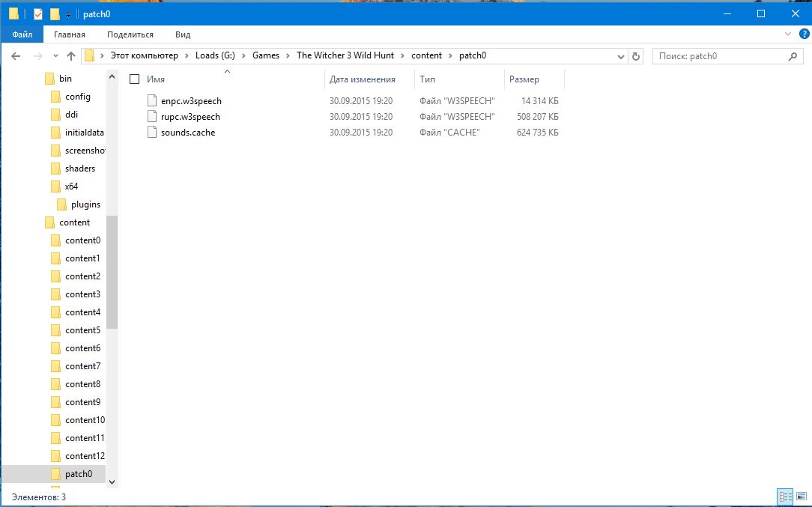812x507 pixels.
Task: Click the window title folder icon
Action: point(14,14)
